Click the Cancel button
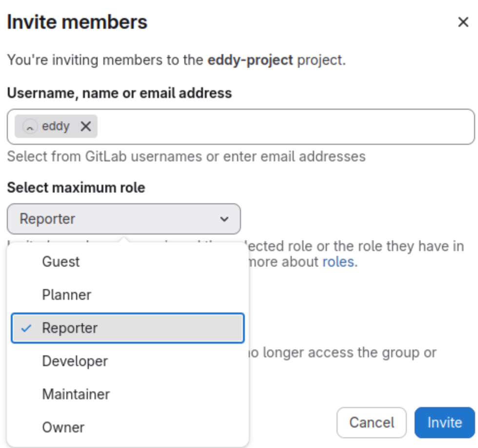478x448 pixels. click(372, 423)
